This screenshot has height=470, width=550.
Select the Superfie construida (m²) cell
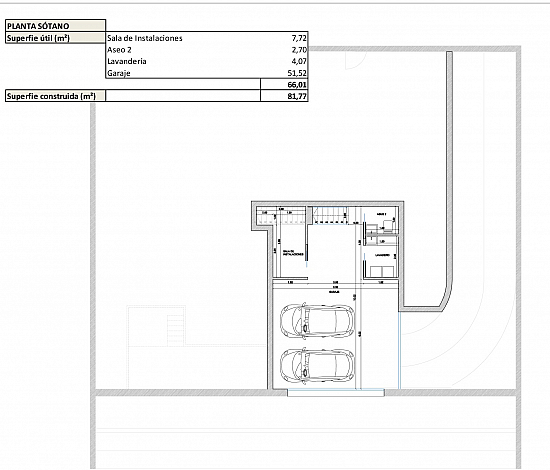55,96
